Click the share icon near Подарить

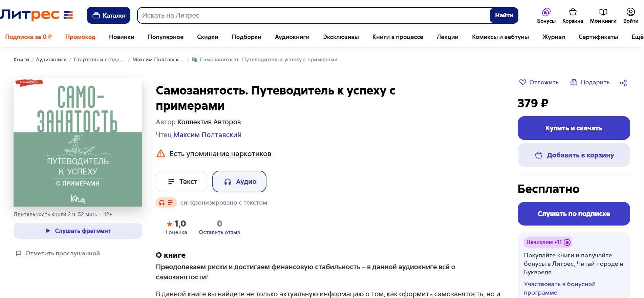click(623, 83)
